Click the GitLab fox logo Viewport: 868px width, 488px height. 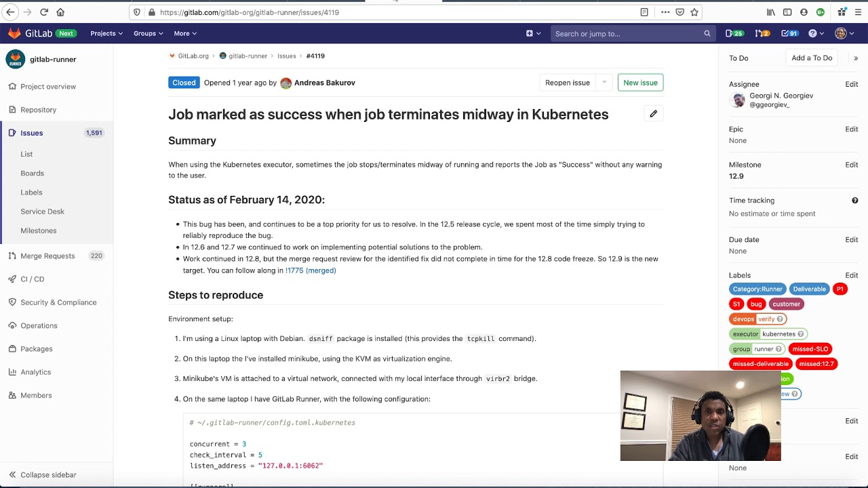pyautogui.click(x=14, y=33)
